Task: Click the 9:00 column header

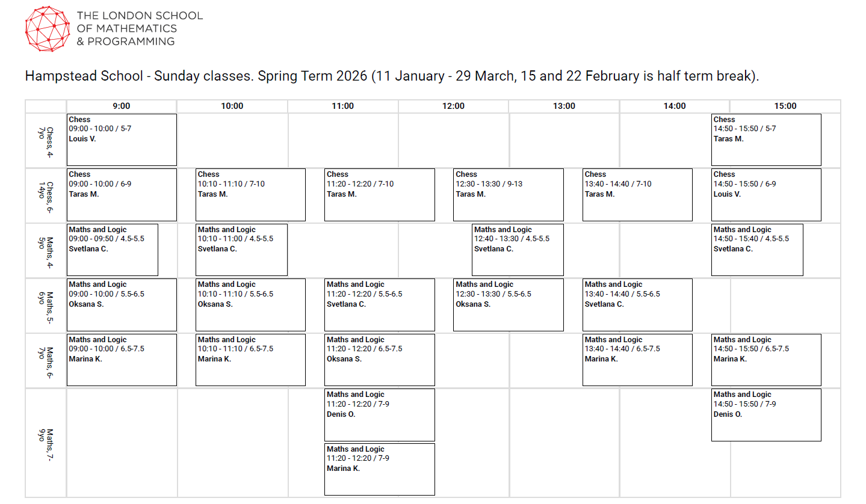Action: (122, 106)
